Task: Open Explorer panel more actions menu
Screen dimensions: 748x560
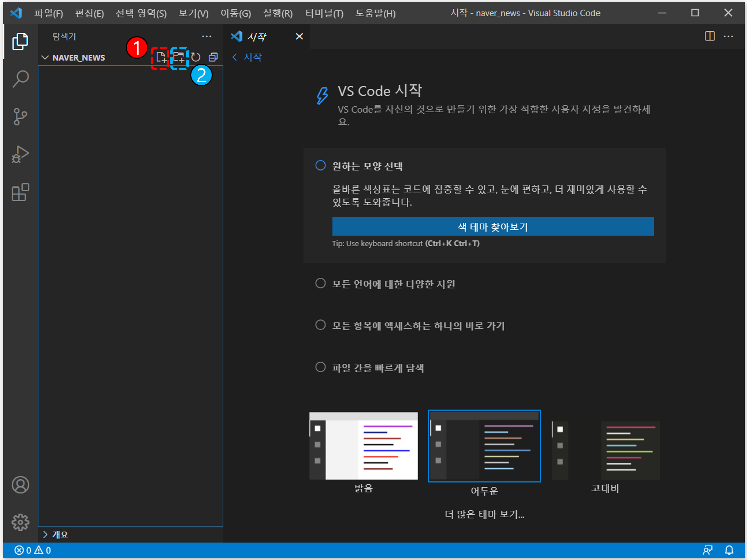Action: 207,36
